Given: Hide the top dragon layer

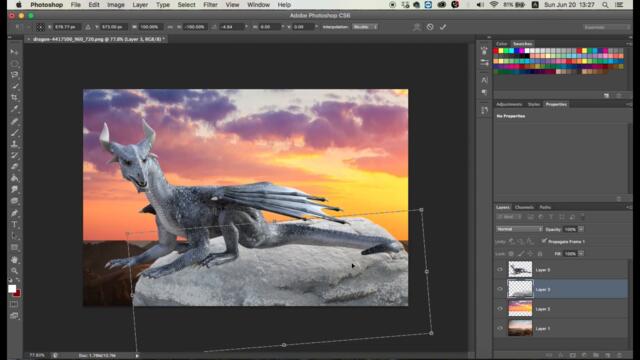Looking at the screenshot, I should pyautogui.click(x=500, y=270).
